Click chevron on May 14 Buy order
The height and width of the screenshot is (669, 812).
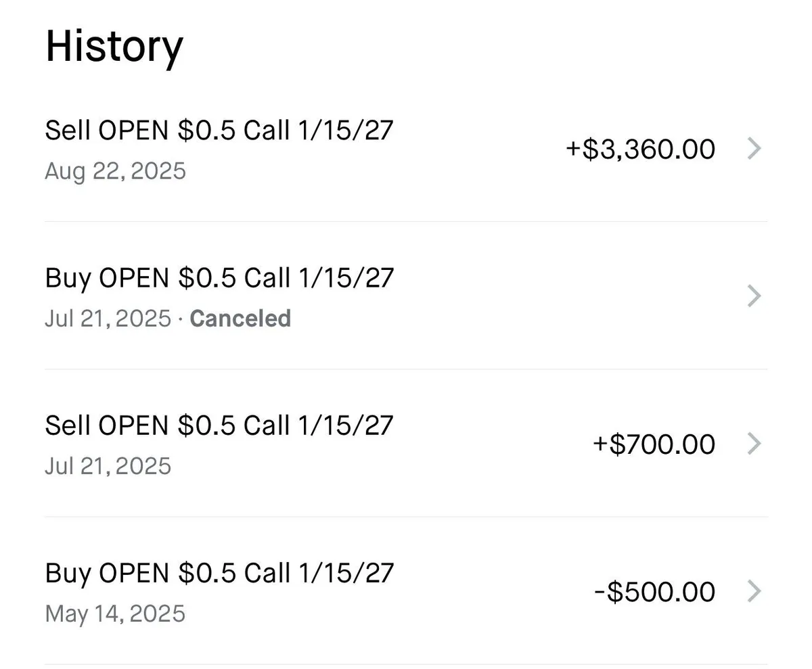754,591
